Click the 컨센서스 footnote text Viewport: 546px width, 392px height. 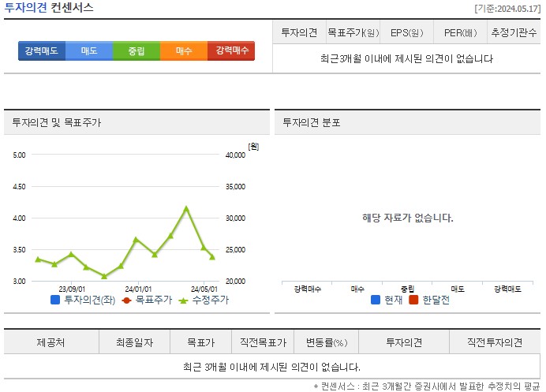click(427, 386)
